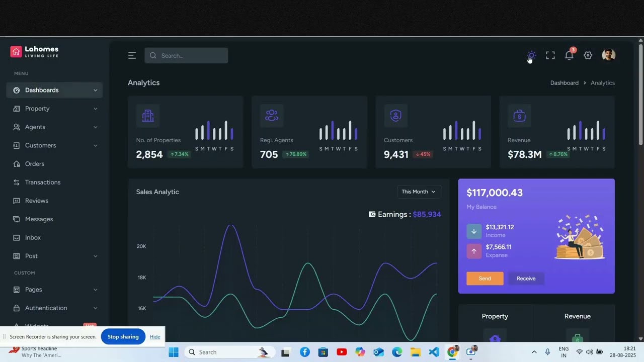
Task: Click the 8.76% growth badge
Action: click(x=558, y=154)
